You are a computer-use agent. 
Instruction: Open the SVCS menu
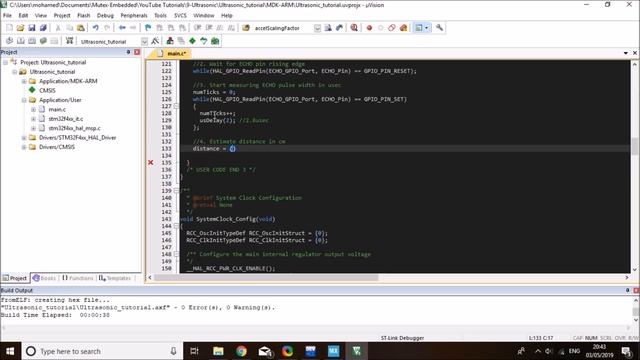tap(180, 16)
